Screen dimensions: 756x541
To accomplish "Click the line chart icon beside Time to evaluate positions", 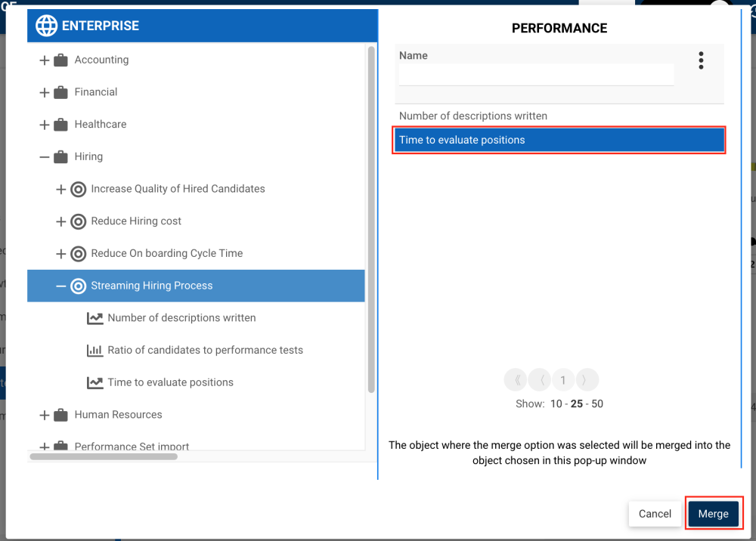I will click(95, 382).
